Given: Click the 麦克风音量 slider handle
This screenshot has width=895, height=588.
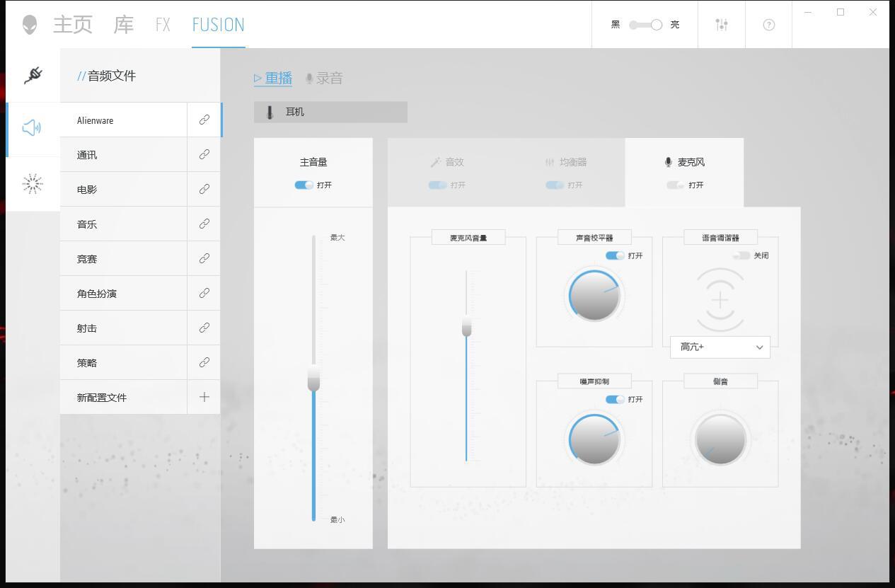Looking at the screenshot, I should pyautogui.click(x=466, y=326).
